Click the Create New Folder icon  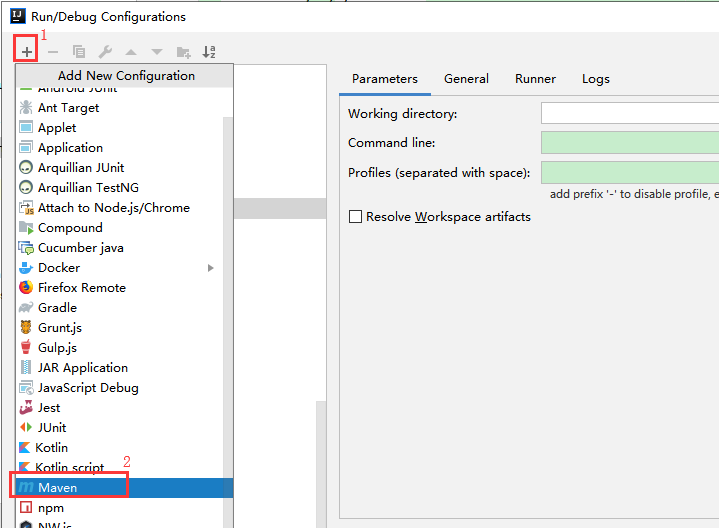click(183, 52)
